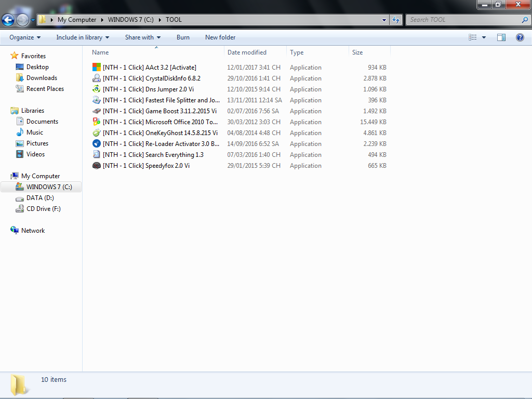Open the view options dropdown arrow
The image size is (532, 399).
coord(484,37)
